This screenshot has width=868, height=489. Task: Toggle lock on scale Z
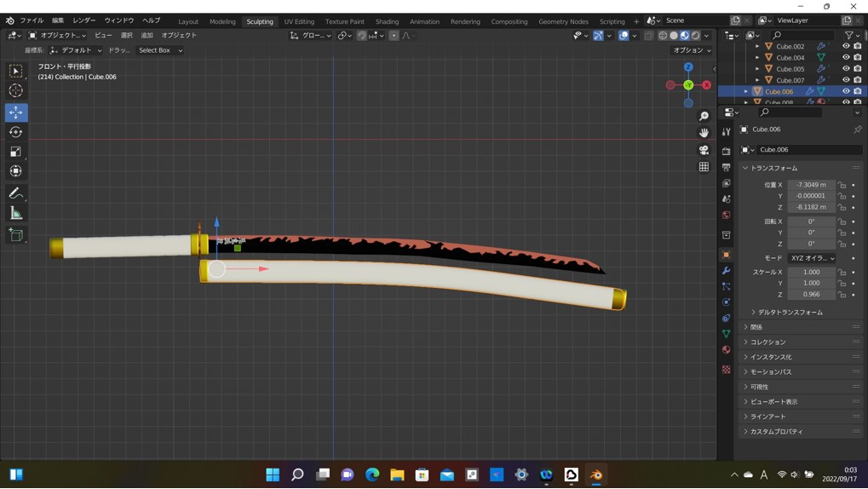pyautogui.click(x=842, y=295)
